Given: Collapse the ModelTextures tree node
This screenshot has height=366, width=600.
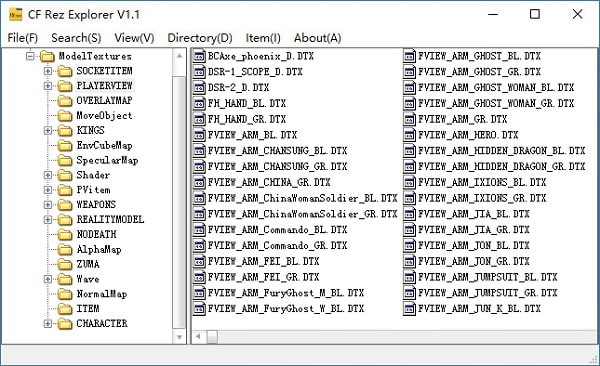Looking at the screenshot, I should (x=31, y=56).
